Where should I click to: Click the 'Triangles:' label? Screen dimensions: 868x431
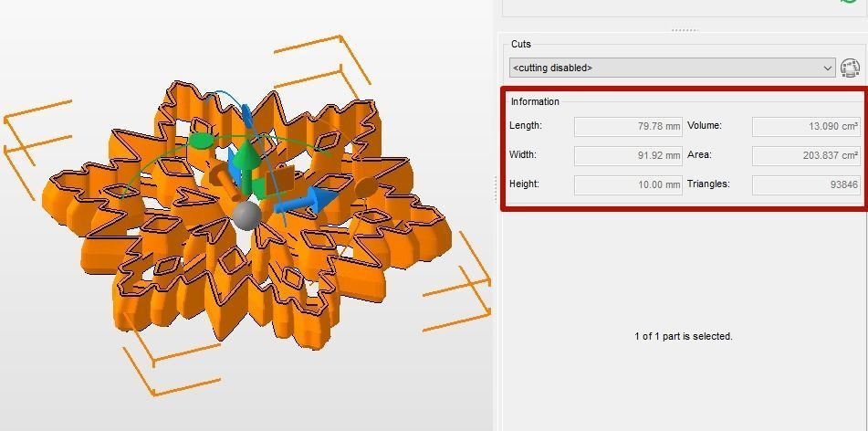tap(708, 184)
